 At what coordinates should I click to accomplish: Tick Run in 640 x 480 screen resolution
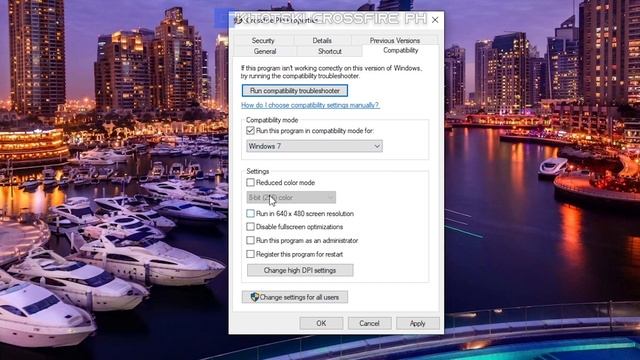250,213
